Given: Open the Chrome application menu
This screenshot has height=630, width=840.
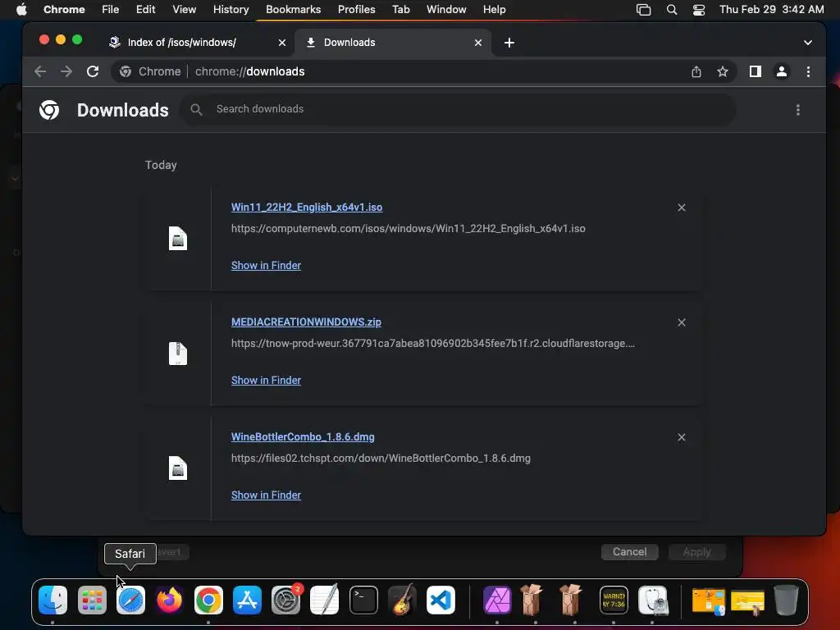Looking at the screenshot, I should pyautogui.click(x=64, y=10).
